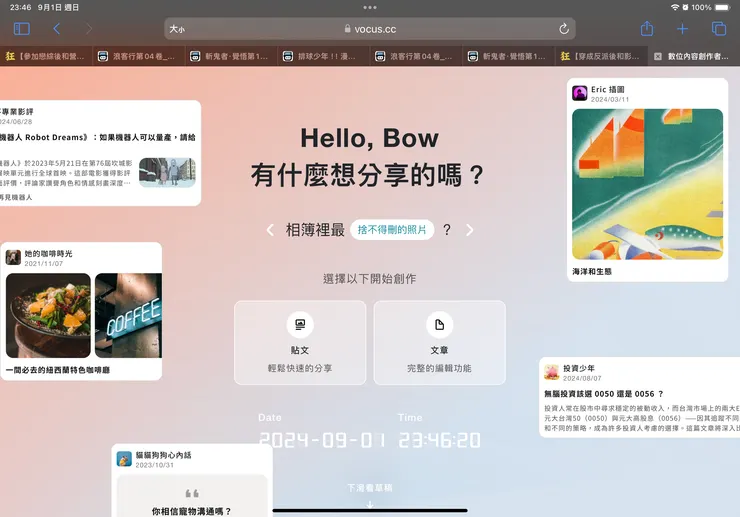Switch to the 穿成反派後 tab
The image size is (740, 517).
point(601,56)
